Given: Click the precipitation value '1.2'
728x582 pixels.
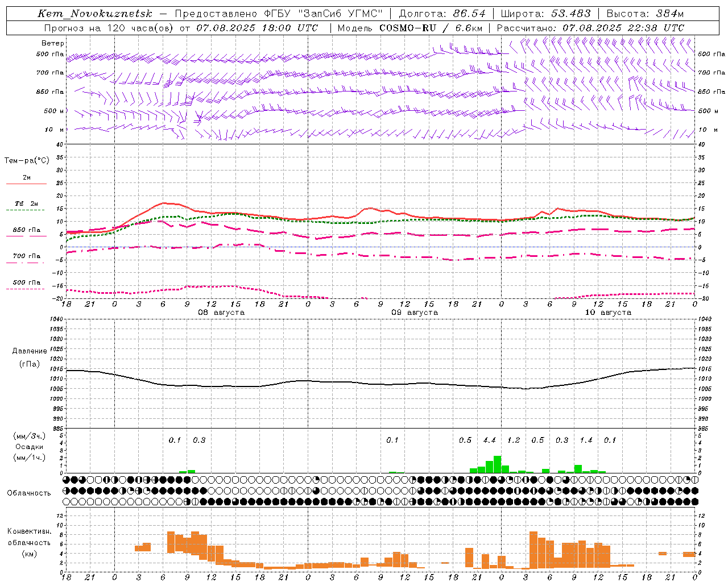Looking at the screenshot, I should pyautogui.click(x=514, y=440).
